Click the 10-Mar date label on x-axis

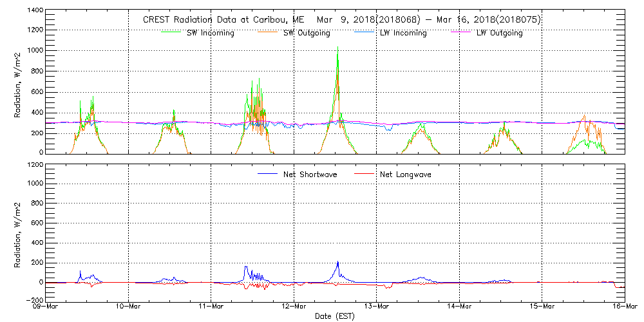click(x=129, y=307)
